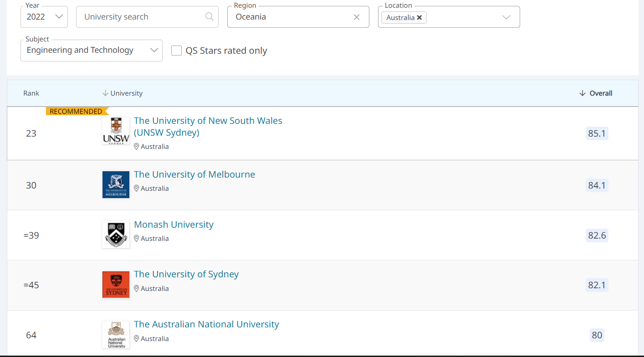Remove the Australia location tag
This screenshot has height=357, width=644.
(419, 18)
